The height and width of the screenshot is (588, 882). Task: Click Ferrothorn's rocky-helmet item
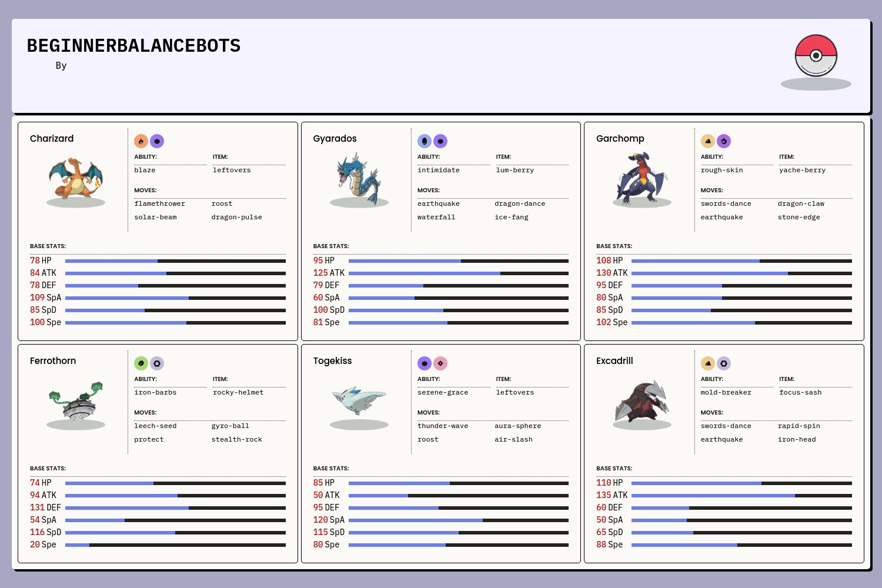(x=238, y=393)
